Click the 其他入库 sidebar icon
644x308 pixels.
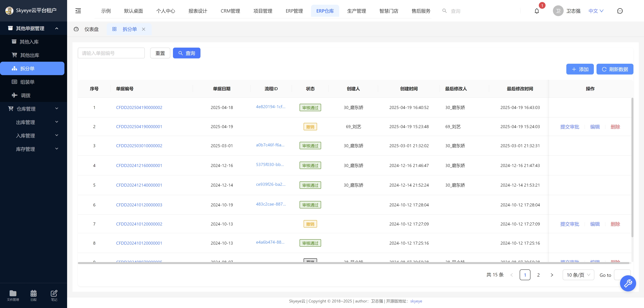coord(14,41)
